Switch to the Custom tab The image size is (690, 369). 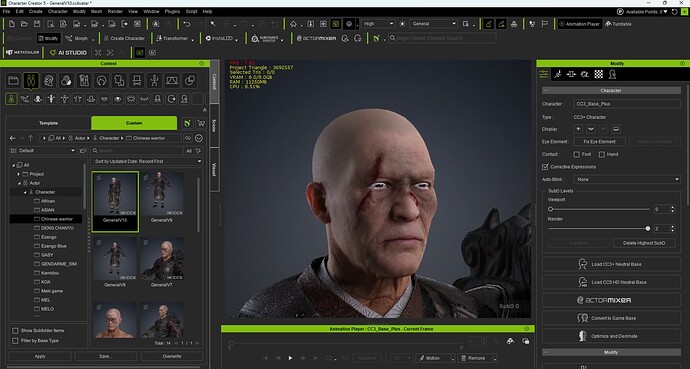tap(134, 123)
